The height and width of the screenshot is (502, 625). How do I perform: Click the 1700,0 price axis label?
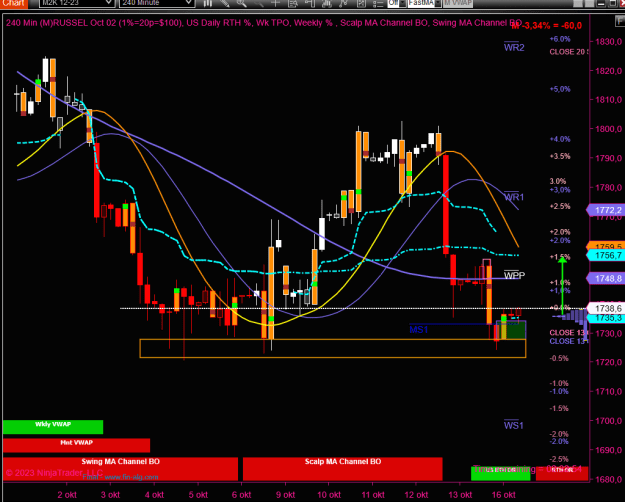[608, 421]
